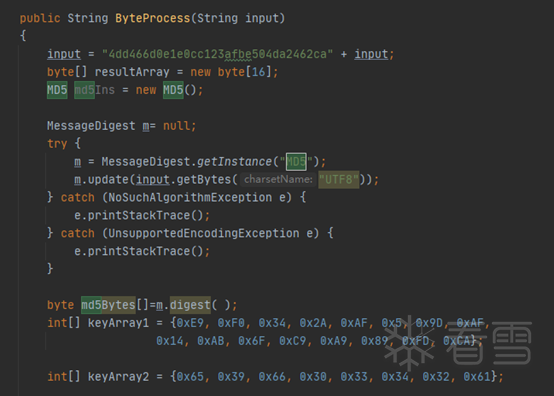Click the selected "MD5" string argument
The width and height of the screenshot is (554, 396).
tap(296, 162)
